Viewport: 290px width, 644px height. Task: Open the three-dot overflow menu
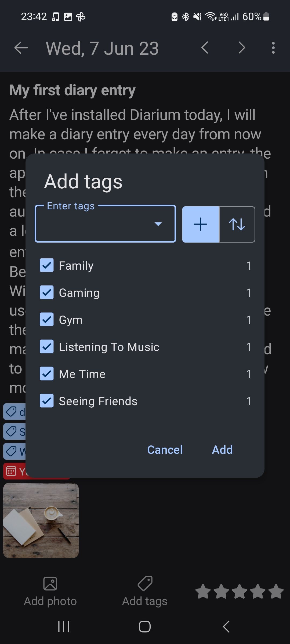(273, 48)
